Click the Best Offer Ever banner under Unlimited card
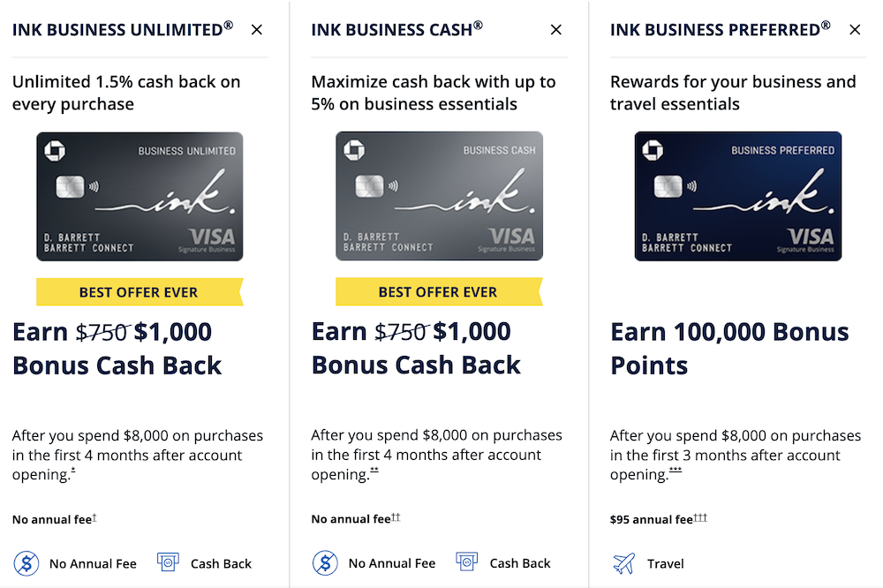883x588 pixels. [x=140, y=291]
